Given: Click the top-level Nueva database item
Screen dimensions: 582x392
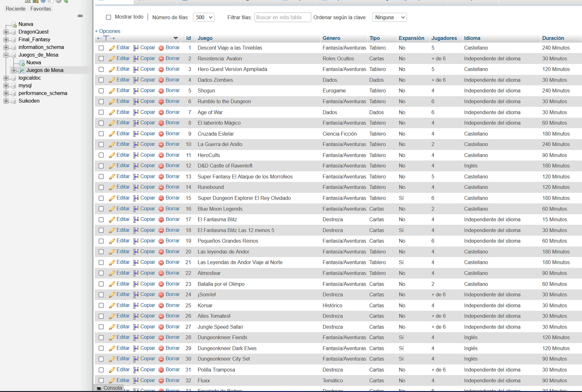Looking at the screenshot, I should pyautogui.click(x=26, y=24).
